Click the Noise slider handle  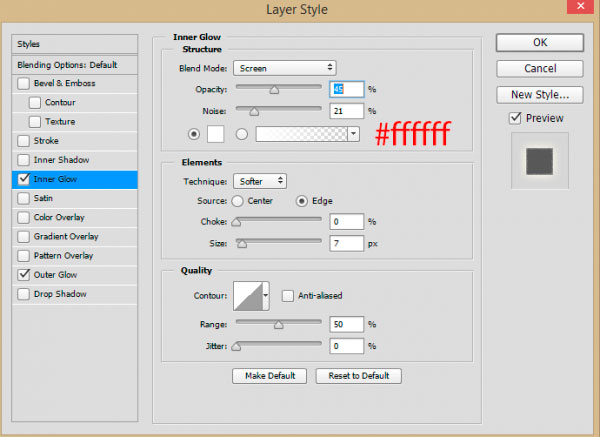pyautogui.click(x=254, y=111)
